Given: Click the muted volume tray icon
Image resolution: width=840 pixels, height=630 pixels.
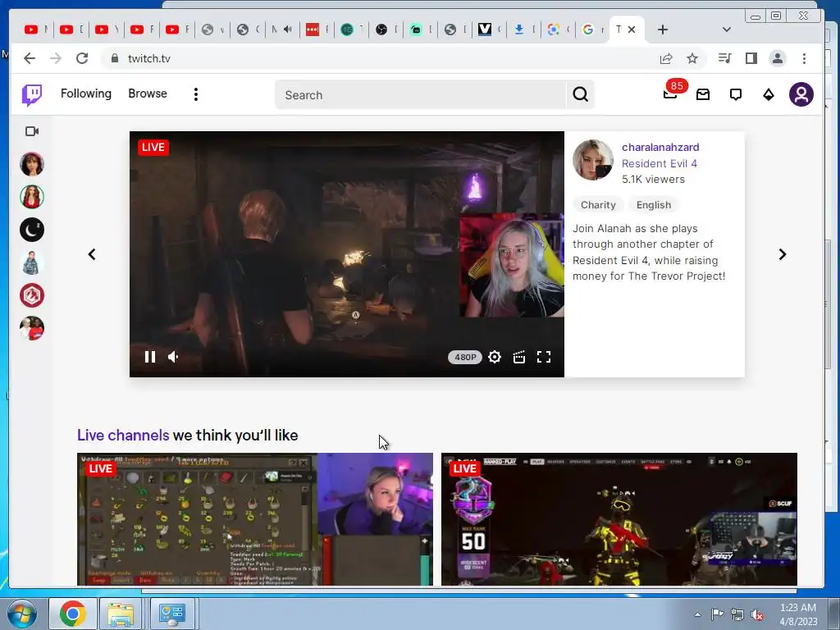Looking at the screenshot, I should click(757, 614).
